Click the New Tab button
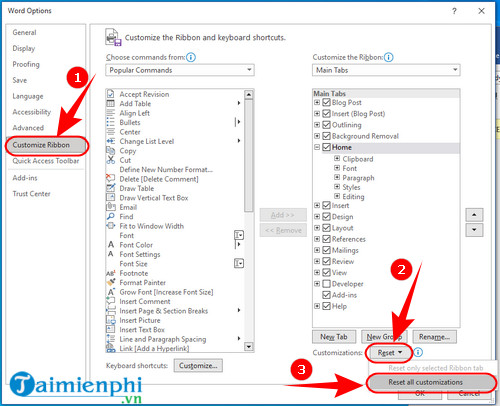This screenshot has height=406, width=500. click(x=334, y=337)
